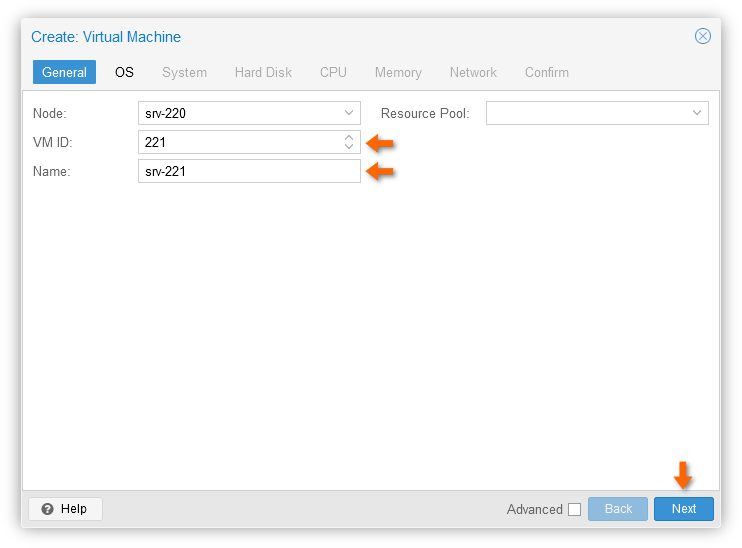Jump to the Confirm tab
742x548 pixels.
[547, 72]
